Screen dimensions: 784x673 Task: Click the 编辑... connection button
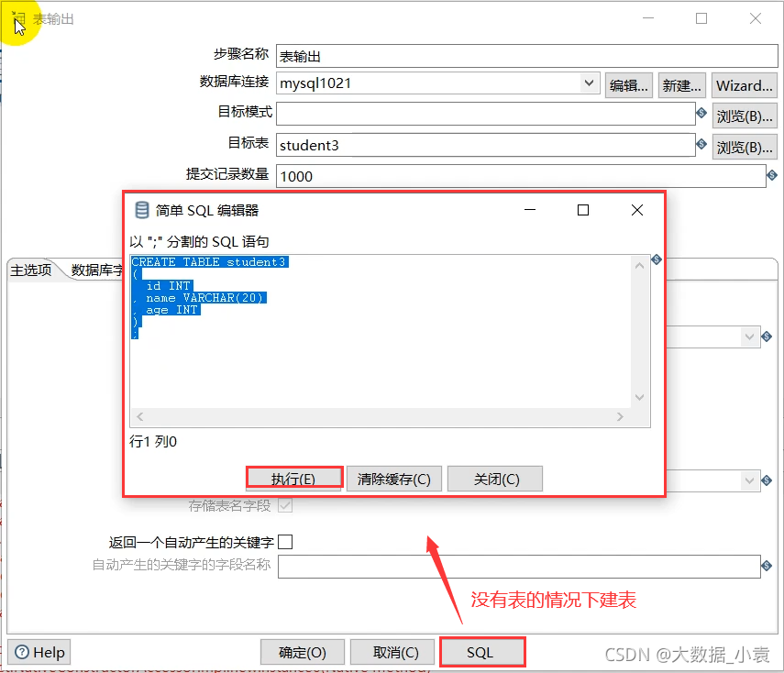pyautogui.click(x=628, y=85)
